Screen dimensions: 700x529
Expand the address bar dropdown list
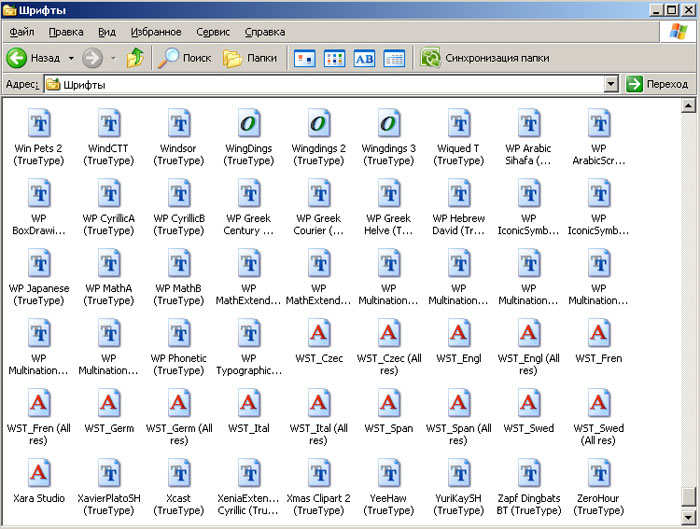tap(611, 85)
